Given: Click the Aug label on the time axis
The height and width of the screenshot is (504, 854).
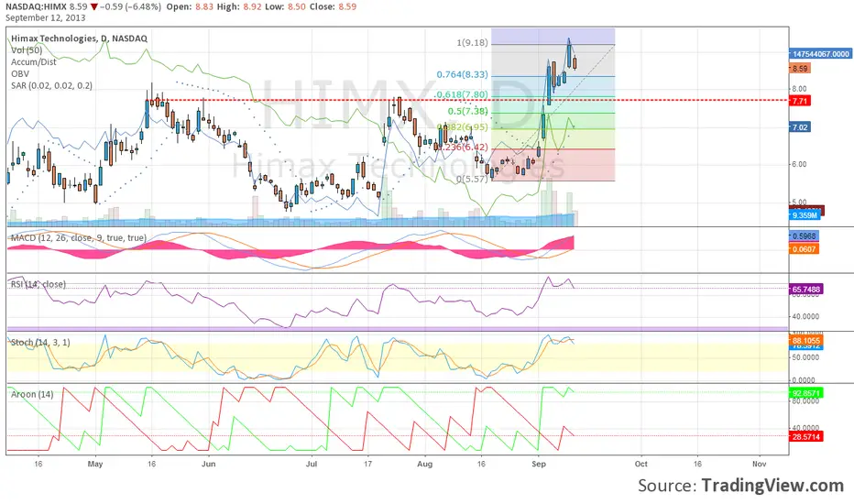Looking at the screenshot, I should [x=425, y=464].
